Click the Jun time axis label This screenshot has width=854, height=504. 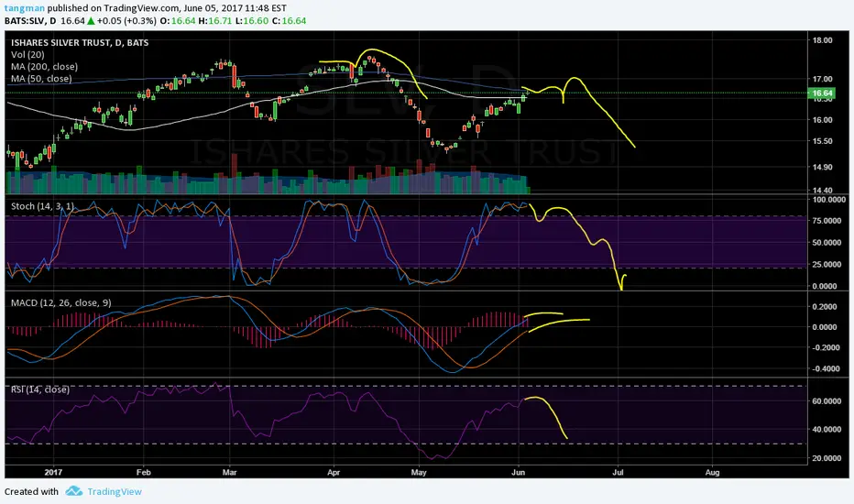519,473
